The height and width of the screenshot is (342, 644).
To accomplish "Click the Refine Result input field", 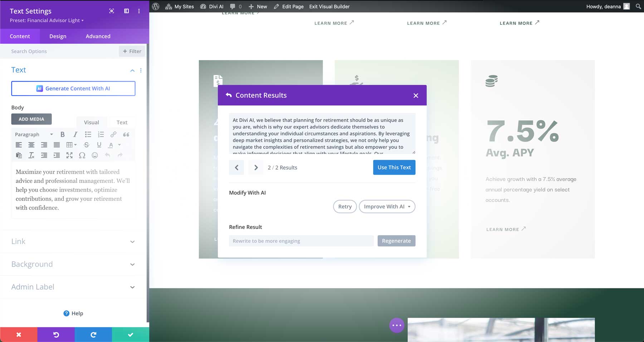I will point(301,241).
